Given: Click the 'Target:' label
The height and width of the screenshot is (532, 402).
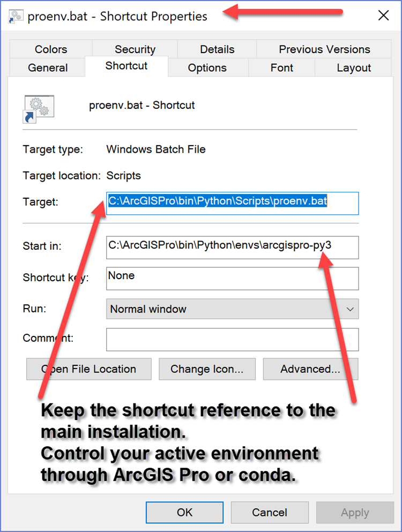Looking at the screenshot, I should pyautogui.click(x=40, y=202).
